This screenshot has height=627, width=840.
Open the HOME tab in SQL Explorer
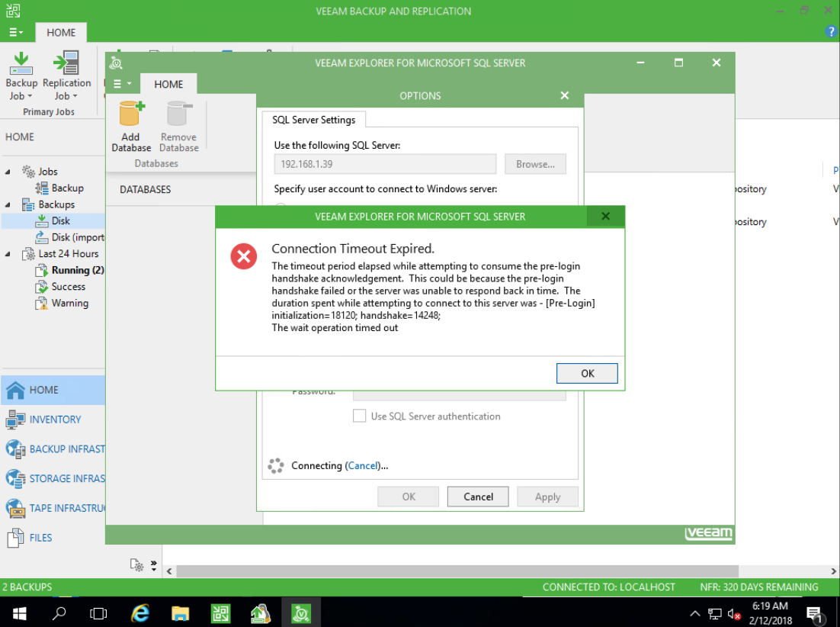(168, 84)
